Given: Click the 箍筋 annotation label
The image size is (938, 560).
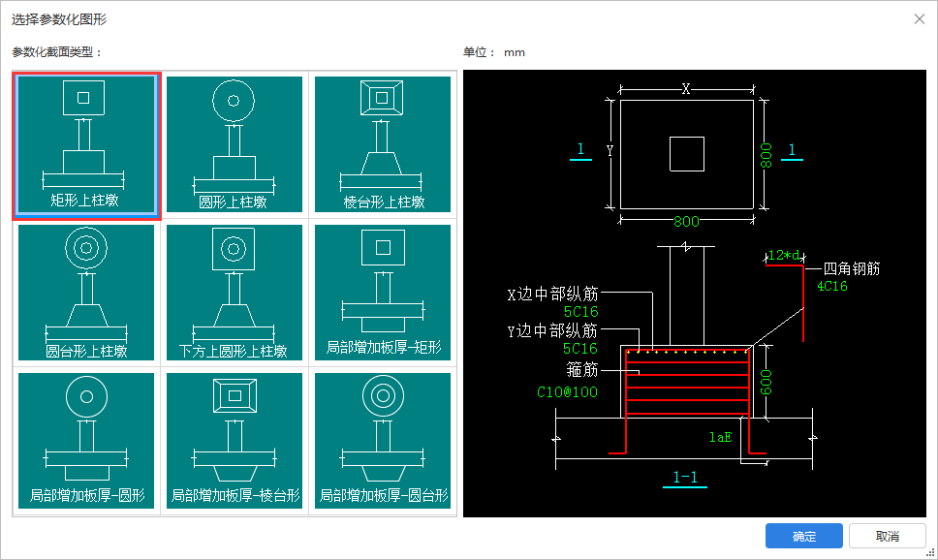Looking at the screenshot, I should point(582,370).
